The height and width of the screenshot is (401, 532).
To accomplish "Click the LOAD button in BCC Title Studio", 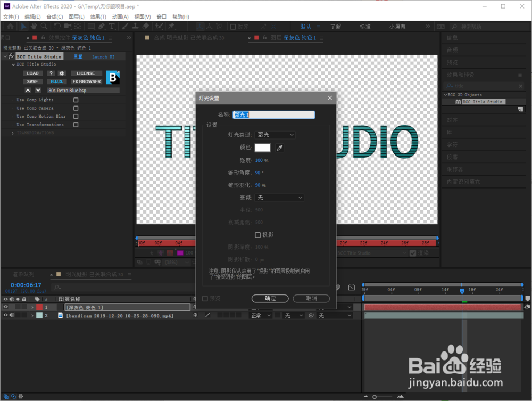I will (x=32, y=73).
